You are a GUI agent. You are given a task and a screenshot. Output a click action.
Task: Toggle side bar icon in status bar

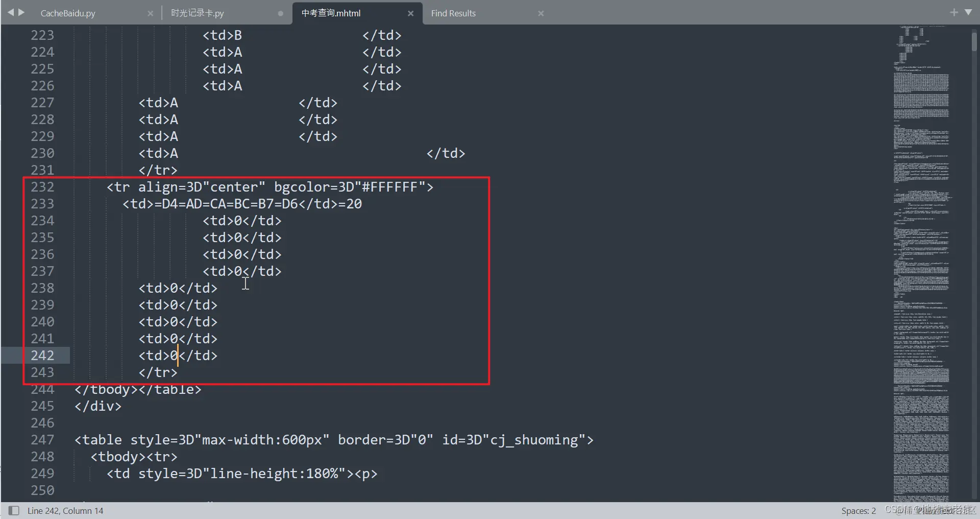[14, 510]
